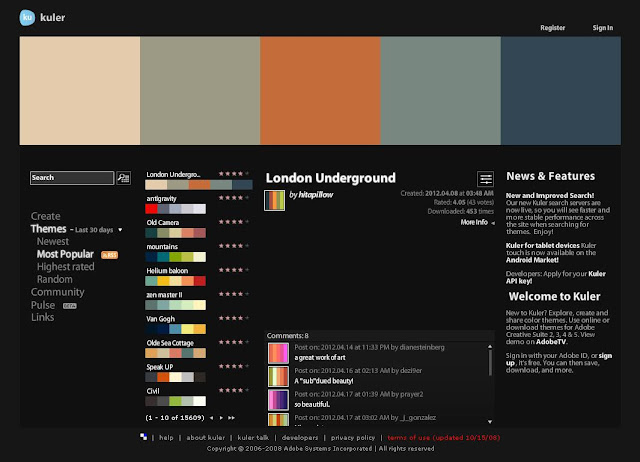Image resolution: width=640 pixels, height=462 pixels.
Task: Go to previous page arrow in list
Action: [x=211, y=418]
